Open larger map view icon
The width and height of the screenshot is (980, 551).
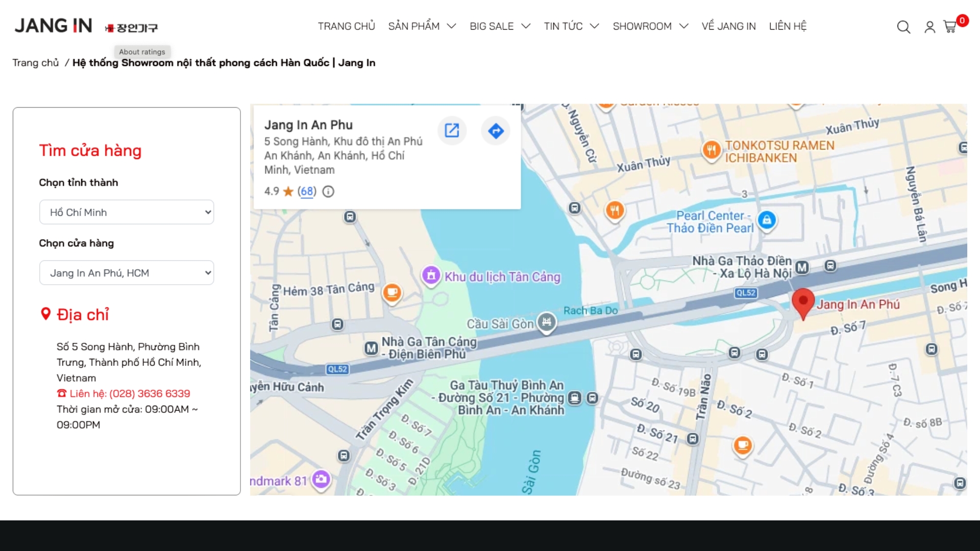452,131
